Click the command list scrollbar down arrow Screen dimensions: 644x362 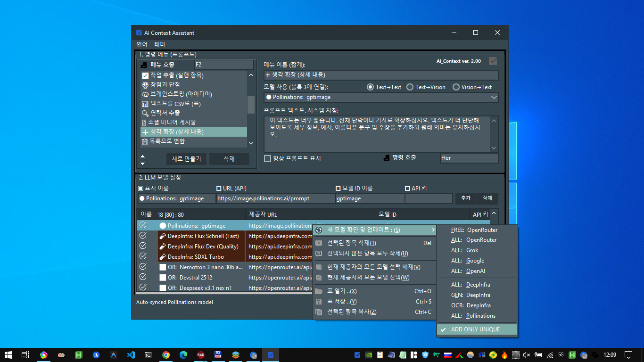tap(251, 143)
